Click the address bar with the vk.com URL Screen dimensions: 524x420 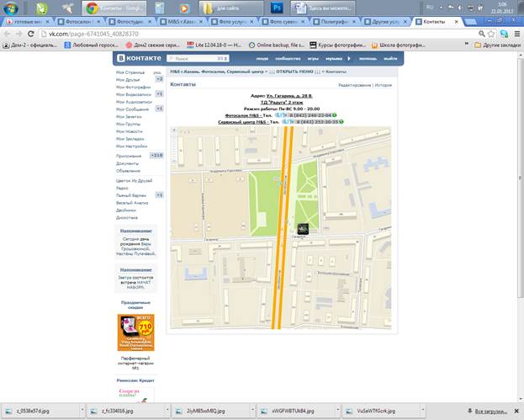257,34
